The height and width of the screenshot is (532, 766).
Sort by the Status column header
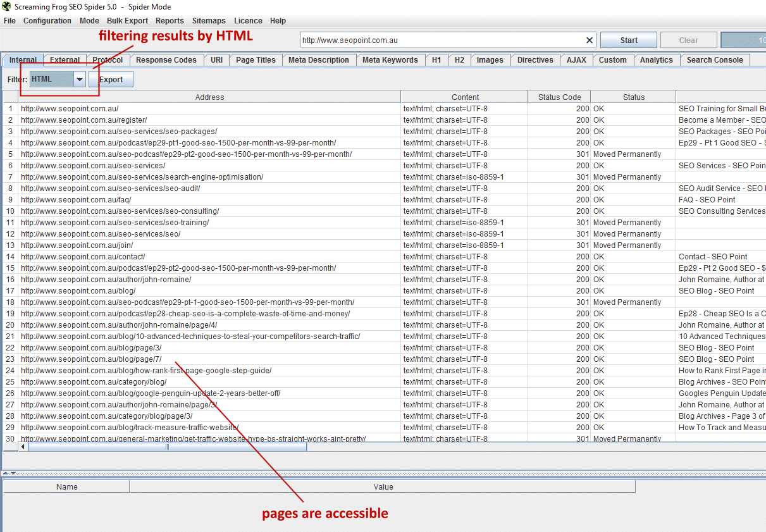click(633, 97)
